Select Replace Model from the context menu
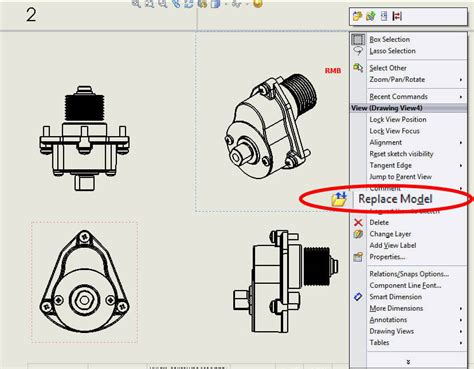The height and width of the screenshot is (369, 474). pos(395,199)
